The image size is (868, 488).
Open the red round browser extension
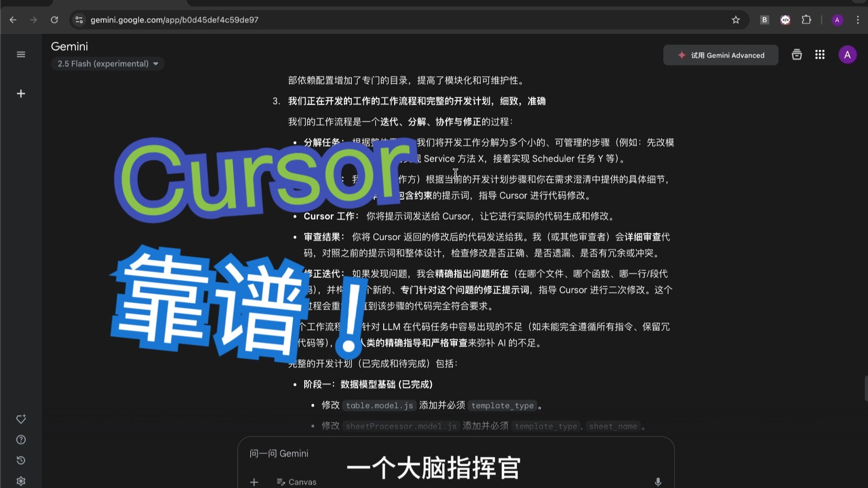tap(785, 20)
